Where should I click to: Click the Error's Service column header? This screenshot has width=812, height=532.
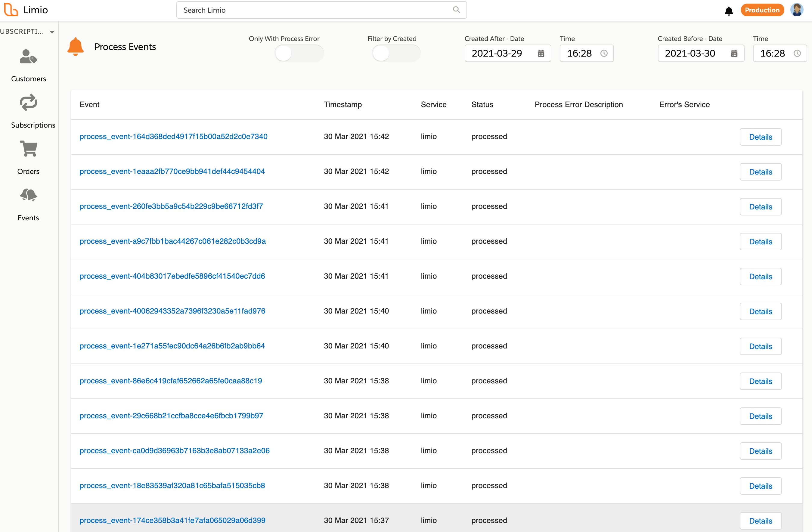(x=684, y=104)
